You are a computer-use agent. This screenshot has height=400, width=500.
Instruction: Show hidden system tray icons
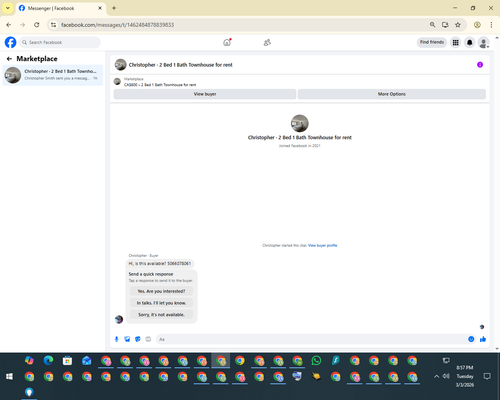pos(436,376)
